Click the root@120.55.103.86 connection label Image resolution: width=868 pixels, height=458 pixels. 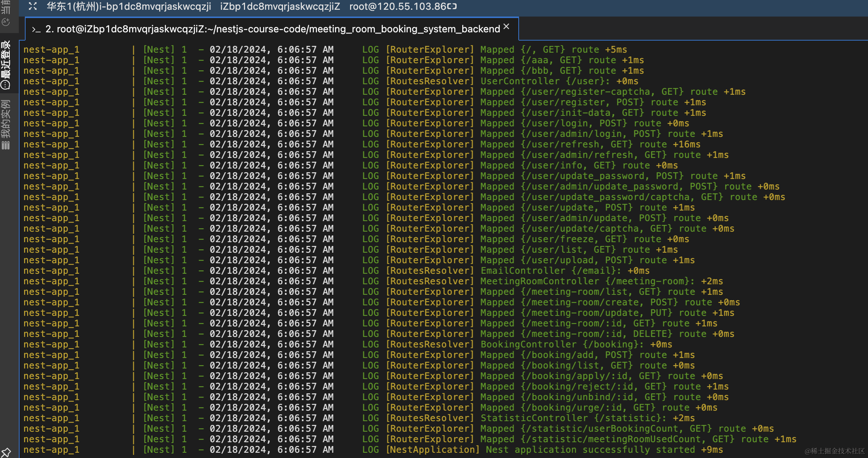tap(397, 6)
